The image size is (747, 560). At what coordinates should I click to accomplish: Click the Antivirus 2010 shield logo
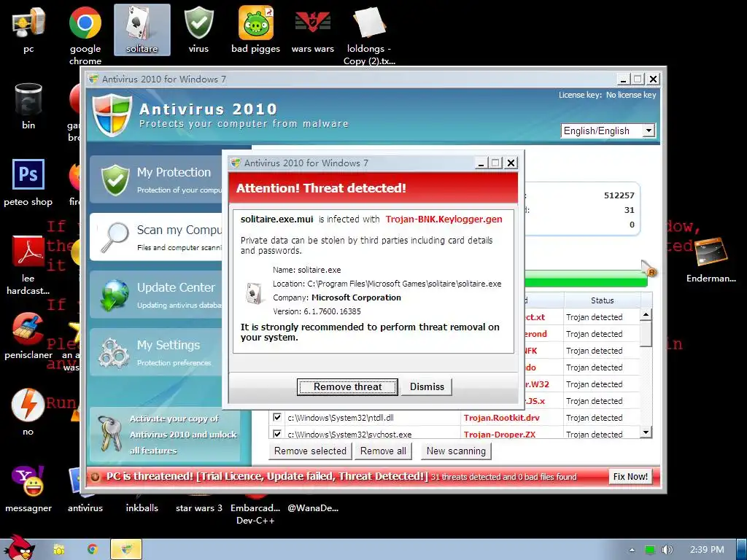[x=112, y=115]
